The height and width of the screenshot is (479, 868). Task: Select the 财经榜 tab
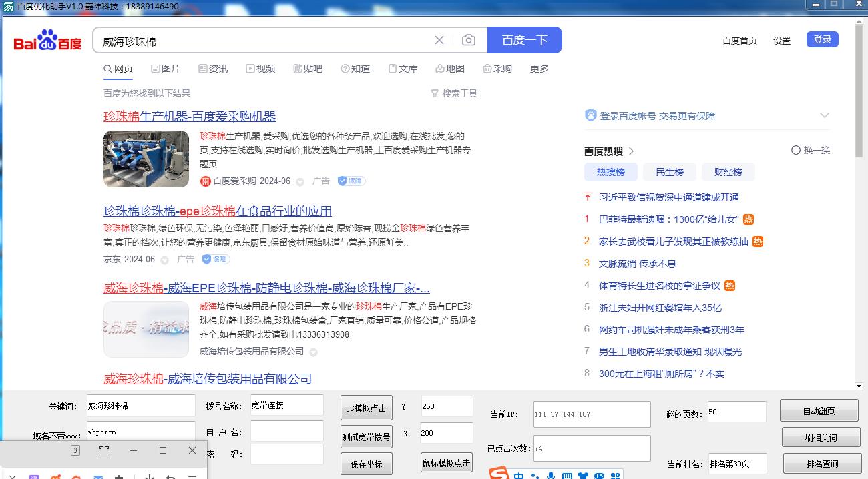[x=728, y=172]
